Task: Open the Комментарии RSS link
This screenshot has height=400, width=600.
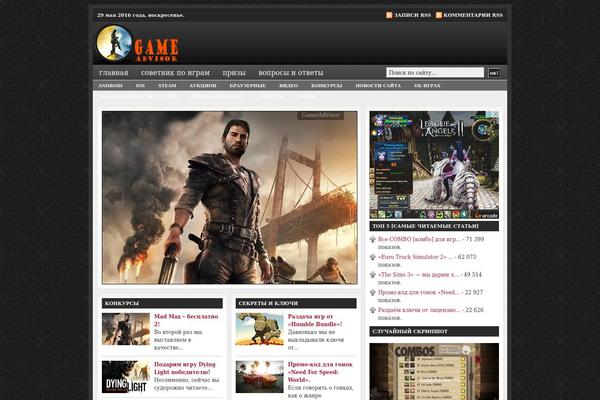Action: click(473, 15)
